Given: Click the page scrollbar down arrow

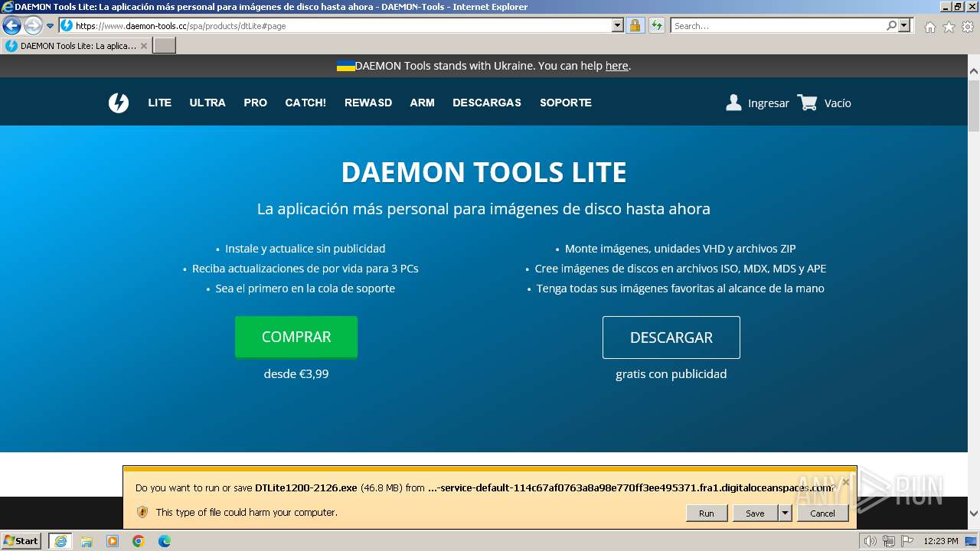Looking at the screenshot, I should pos(974,514).
